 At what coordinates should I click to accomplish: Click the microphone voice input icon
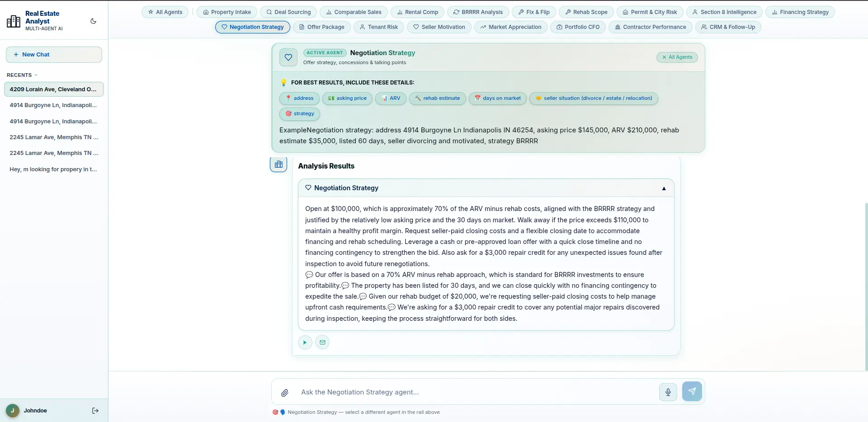(668, 392)
